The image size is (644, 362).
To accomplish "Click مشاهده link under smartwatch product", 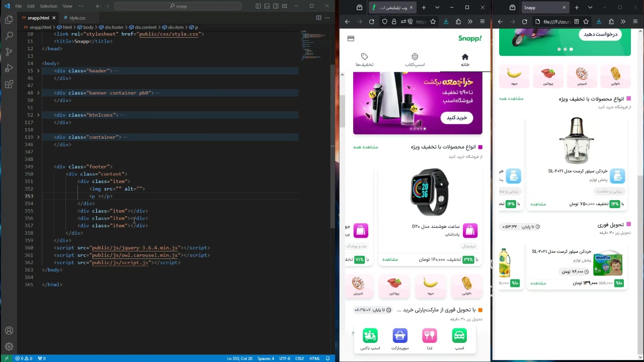I will pyautogui.click(x=390, y=259).
